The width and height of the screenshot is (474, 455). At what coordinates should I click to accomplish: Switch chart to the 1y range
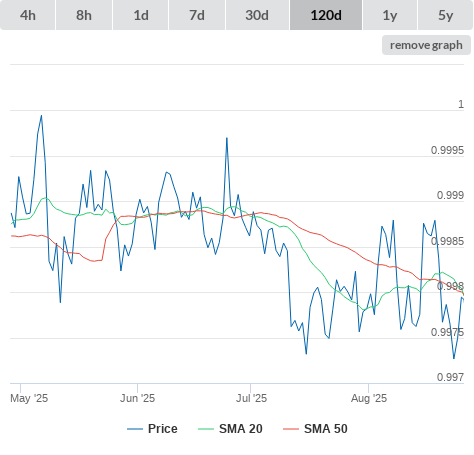(x=390, y=15)
